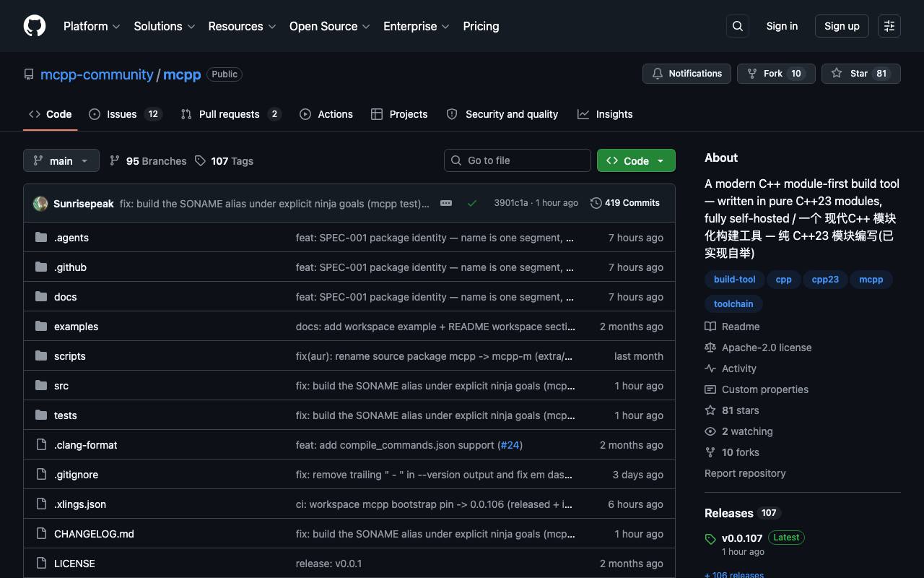Screen dimensions: 924x578
Task: Switch to the Issues tab
Action: coord(126,114)
